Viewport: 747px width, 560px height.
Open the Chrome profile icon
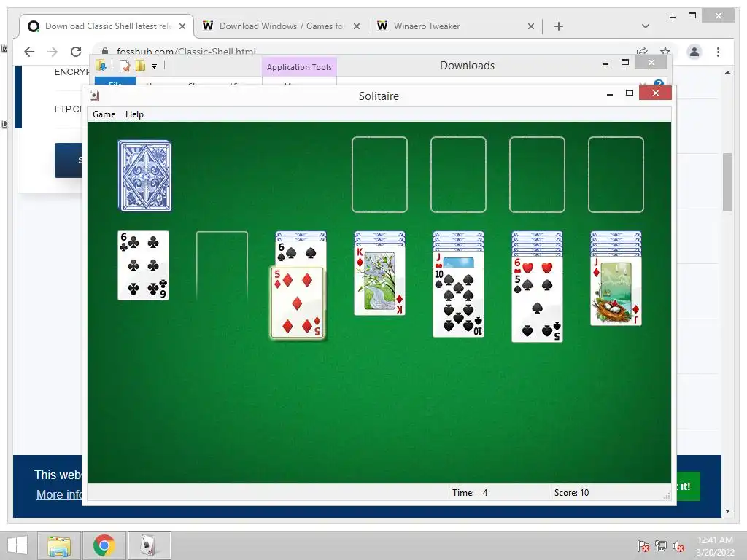click(x=694, y=52)
